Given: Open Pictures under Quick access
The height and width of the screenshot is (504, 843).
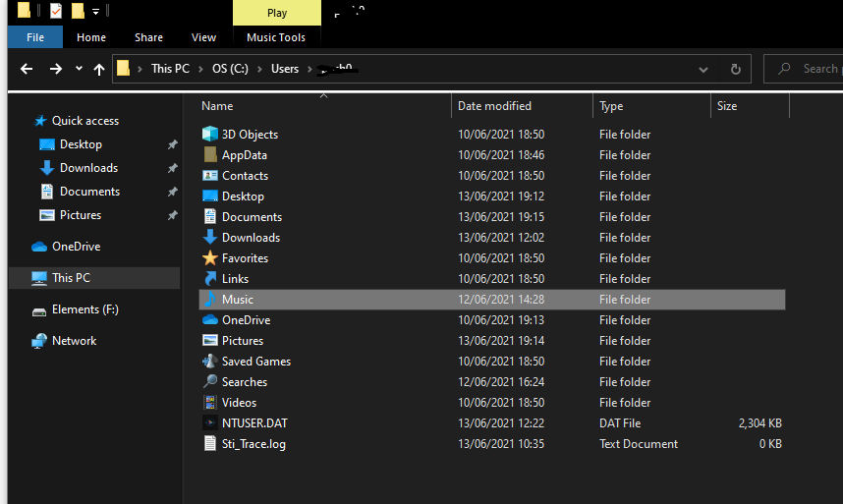Looking at the screenshot, I should pyautogui.click(x=81, y=215).
